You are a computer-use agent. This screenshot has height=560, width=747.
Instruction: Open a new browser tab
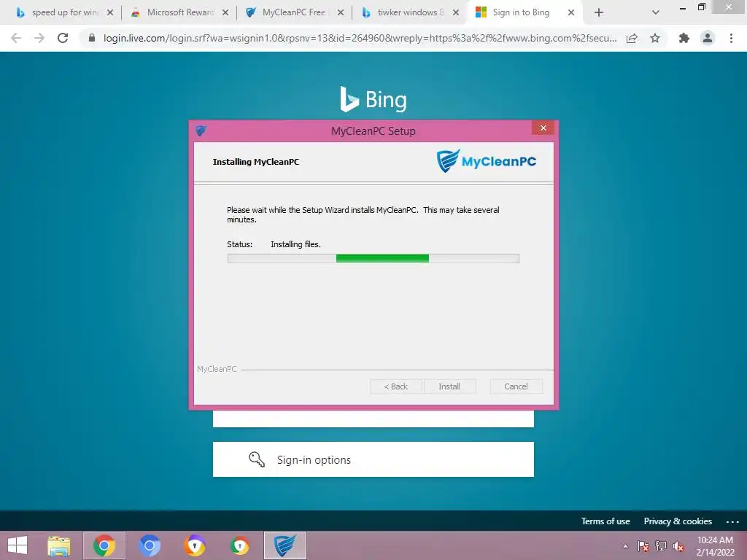(599, 12)
